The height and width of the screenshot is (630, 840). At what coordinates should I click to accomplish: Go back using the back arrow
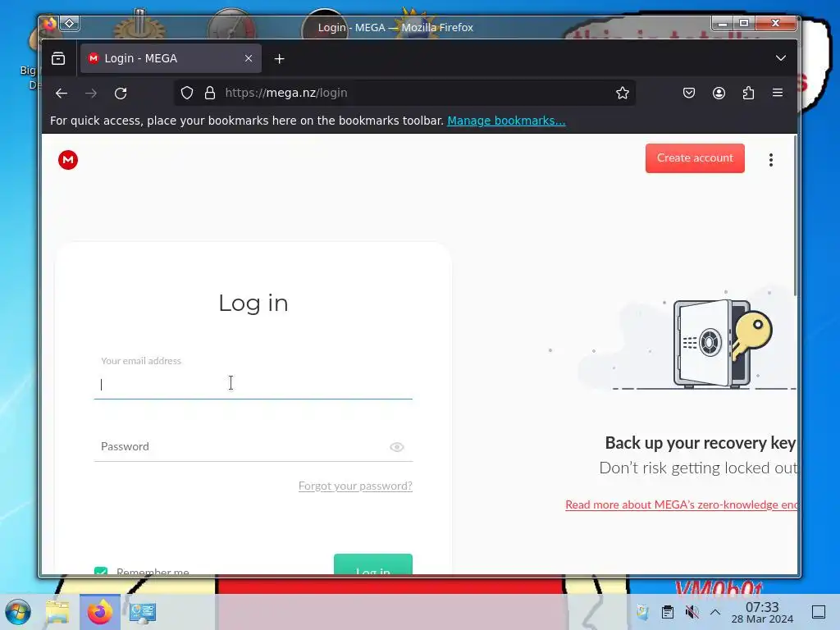point(62,94)
